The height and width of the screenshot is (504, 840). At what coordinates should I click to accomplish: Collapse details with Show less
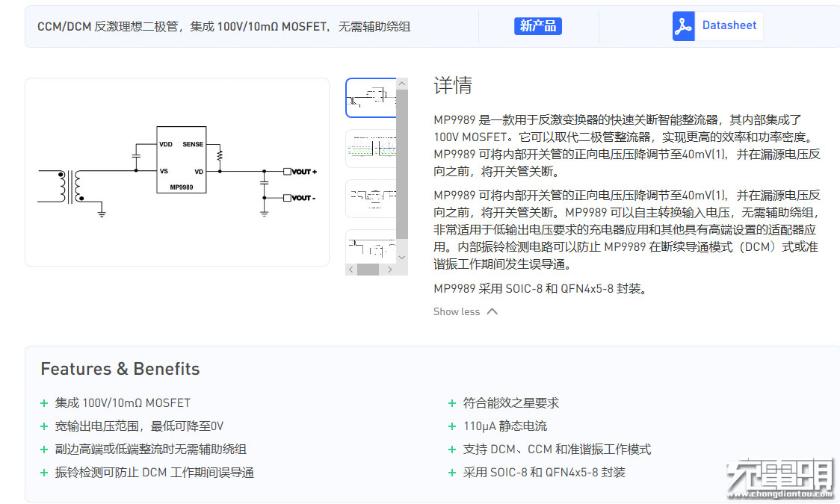pos(457,311)
